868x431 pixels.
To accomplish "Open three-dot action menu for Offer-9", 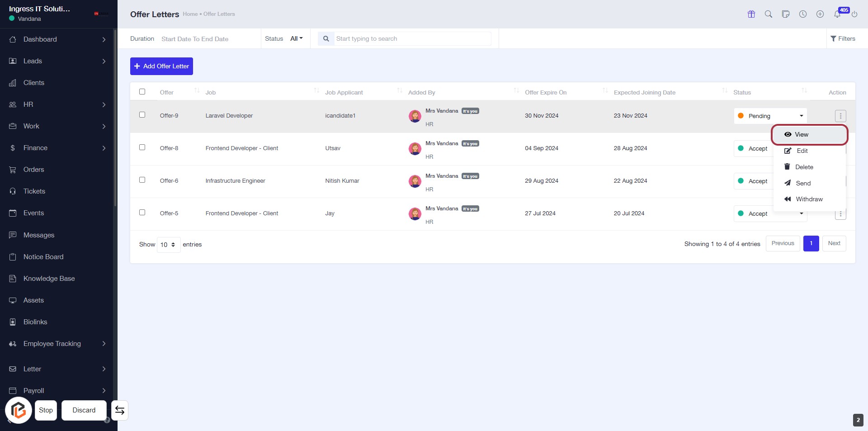I will 840,116.
